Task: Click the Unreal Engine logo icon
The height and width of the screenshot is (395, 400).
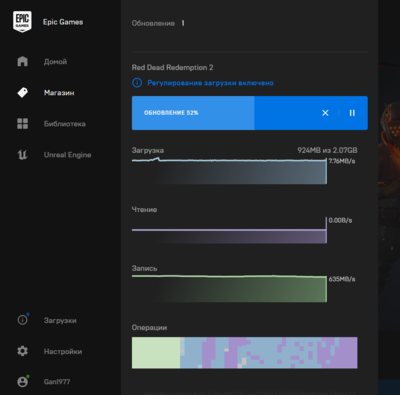Action: (x=22, y=155)
